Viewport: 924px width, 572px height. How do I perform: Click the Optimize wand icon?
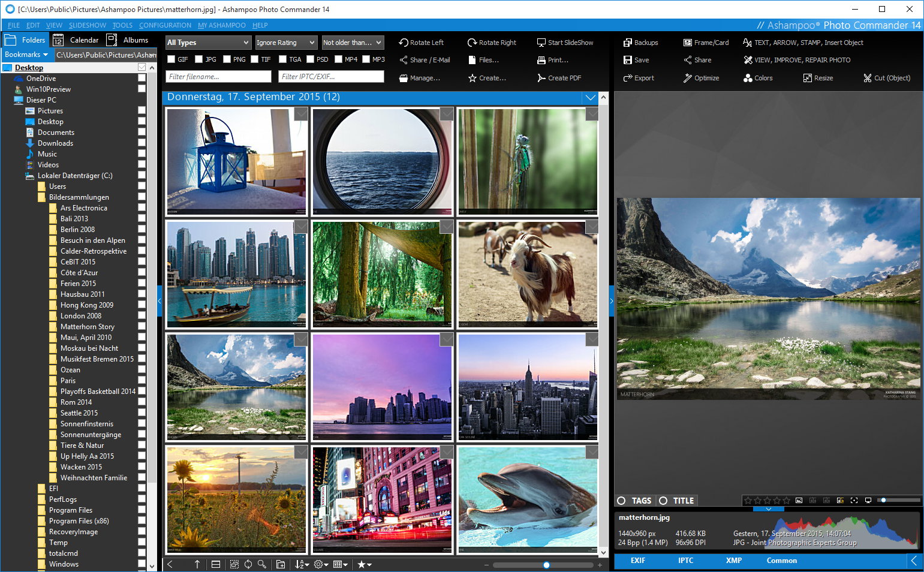688,78
